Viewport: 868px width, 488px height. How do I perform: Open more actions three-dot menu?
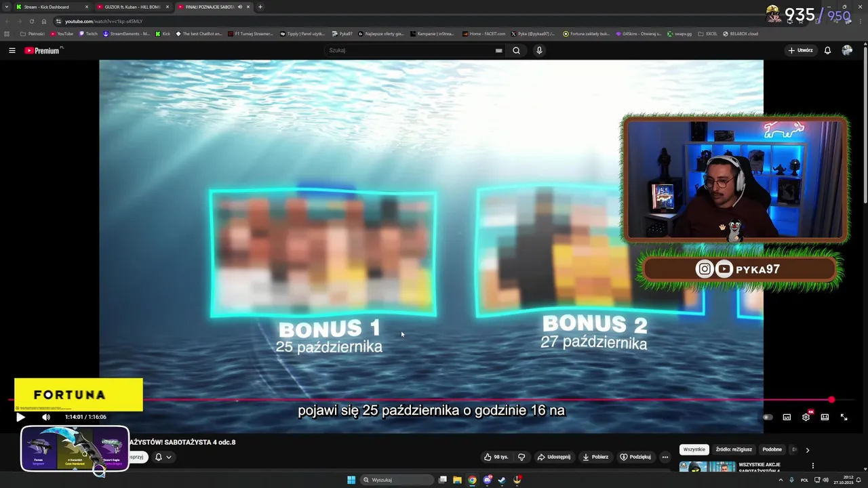coord(665,457)
